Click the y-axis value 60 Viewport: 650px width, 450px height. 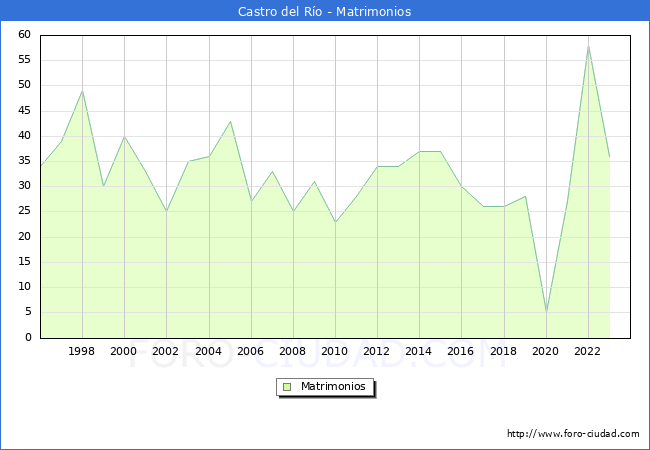pyautogui.click(x=25, y=35)
